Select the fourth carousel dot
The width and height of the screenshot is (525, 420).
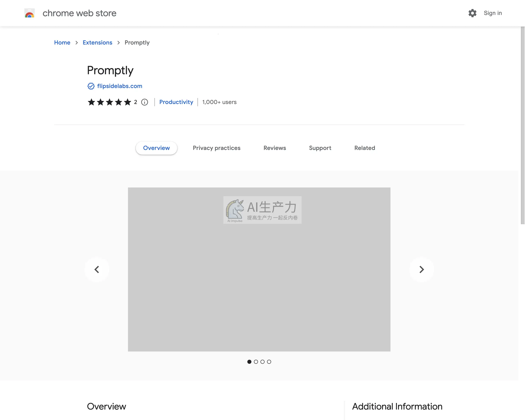[x=269, y=362]
